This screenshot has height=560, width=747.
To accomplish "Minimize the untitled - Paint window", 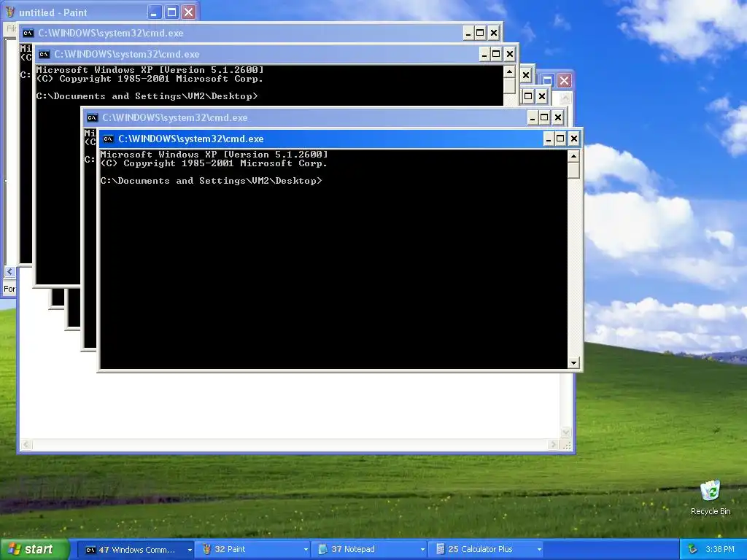I will tap(154, 12).
